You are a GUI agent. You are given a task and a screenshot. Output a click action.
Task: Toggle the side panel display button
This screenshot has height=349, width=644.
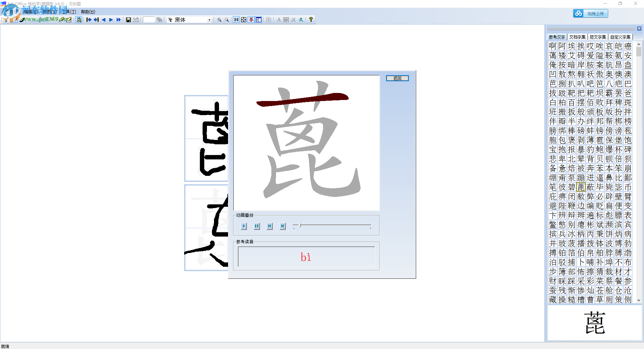point(259,20)
